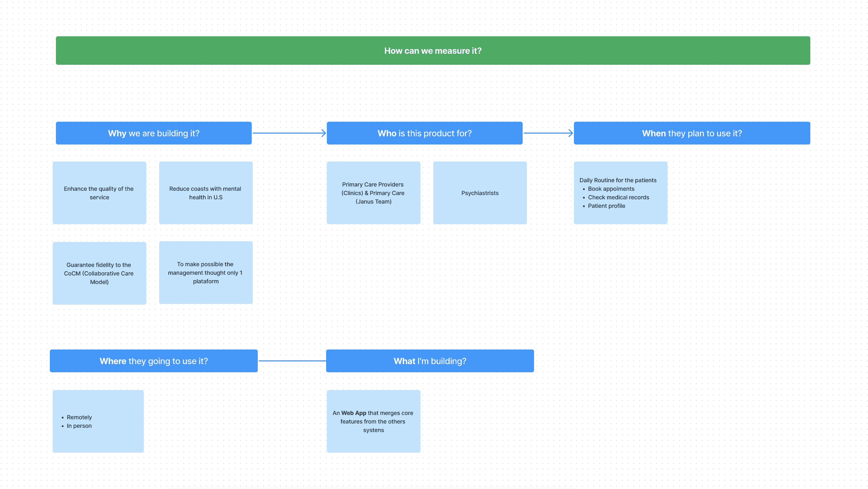Screen dimensions: 868x489
Task: Click the 'management thought only 1 plataform' card
Action: coord(206,273)
